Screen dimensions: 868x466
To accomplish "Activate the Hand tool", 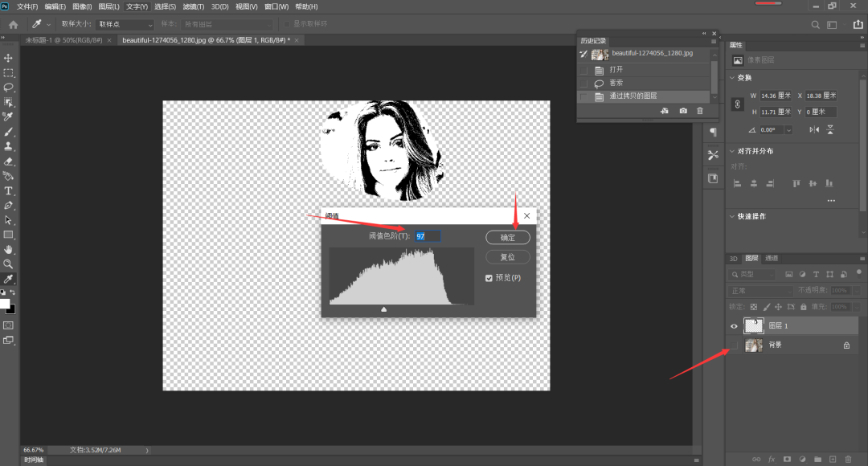I will 9,249.
